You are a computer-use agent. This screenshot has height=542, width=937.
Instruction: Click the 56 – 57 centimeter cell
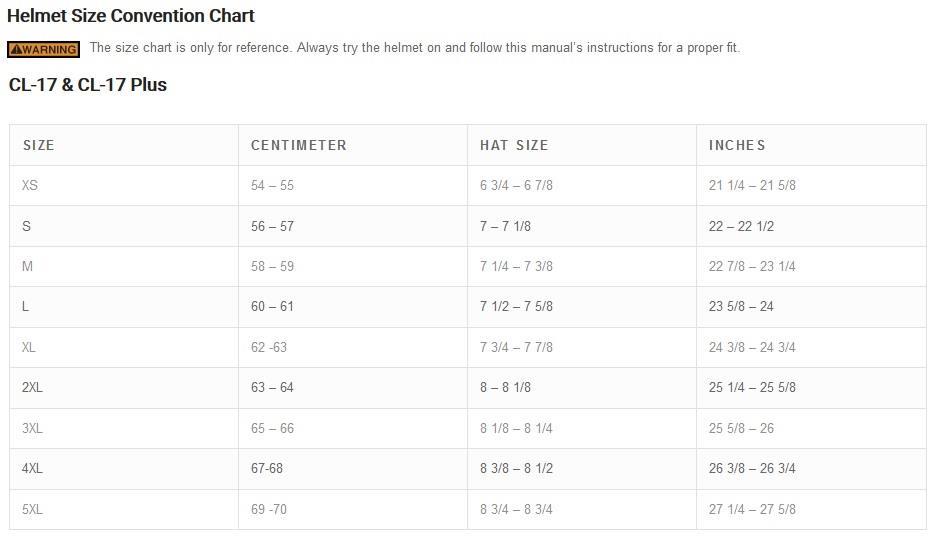(x=272, y=226)
